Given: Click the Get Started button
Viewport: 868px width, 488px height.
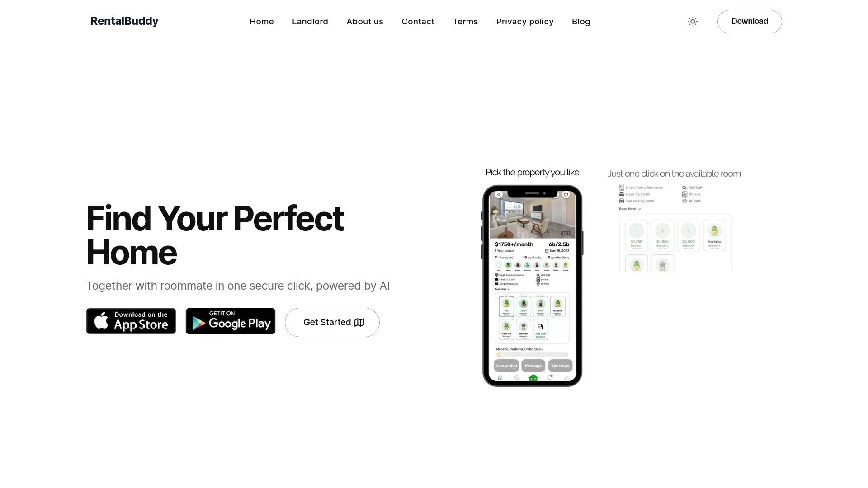Looking at the screenshot, I should click(332, 322).
